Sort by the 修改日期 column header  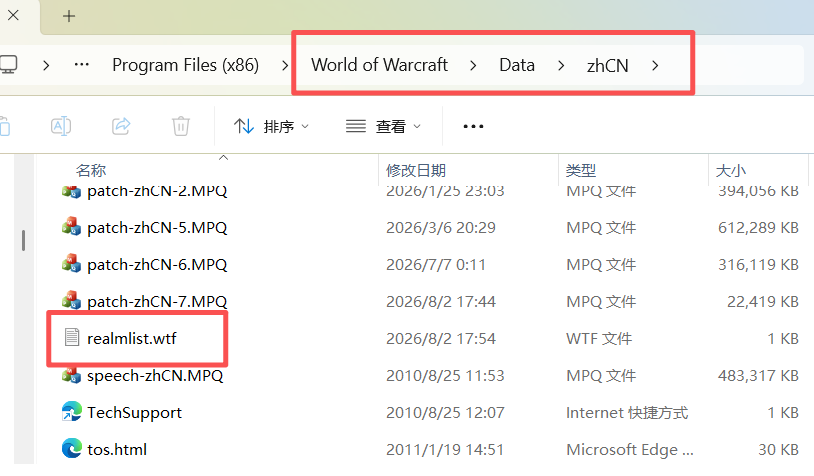[416, 170]
